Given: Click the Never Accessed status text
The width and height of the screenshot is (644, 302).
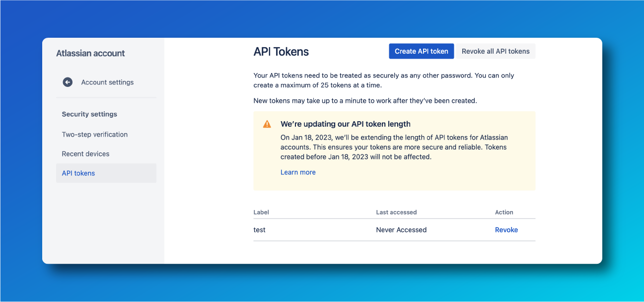Looking at the screenshot, I should point(401,229).
